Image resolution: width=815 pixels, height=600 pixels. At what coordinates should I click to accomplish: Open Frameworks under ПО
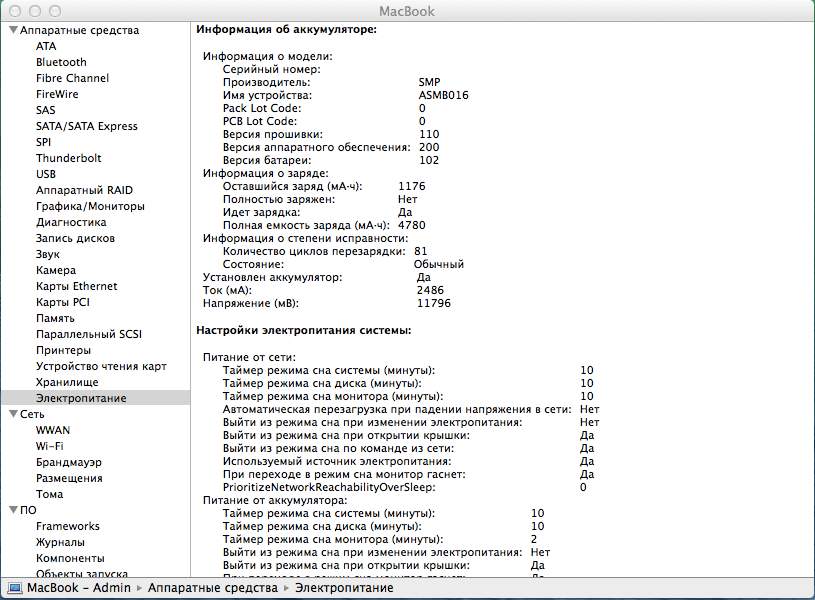coord(68,526)
